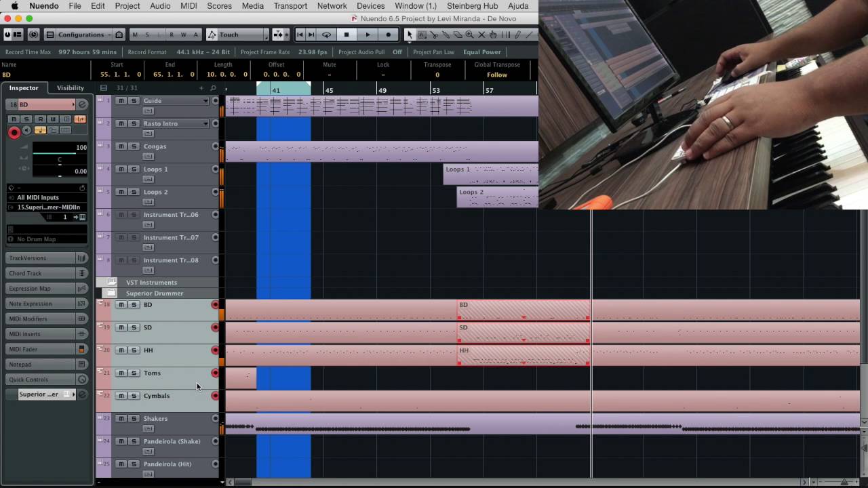This screenshot has height=488, width=868.
Task: Collapse the VST Instruments folder
Action: click(x=112, y=283)
